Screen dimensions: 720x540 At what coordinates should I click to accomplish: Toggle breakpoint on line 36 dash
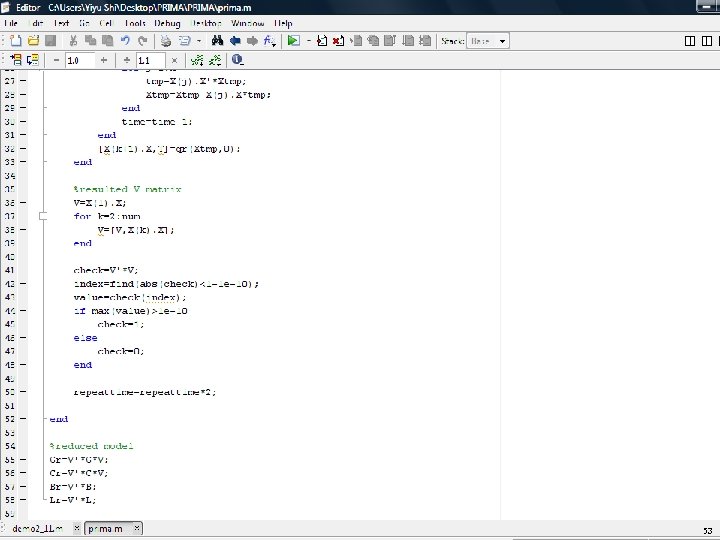[x=23, y=202]
